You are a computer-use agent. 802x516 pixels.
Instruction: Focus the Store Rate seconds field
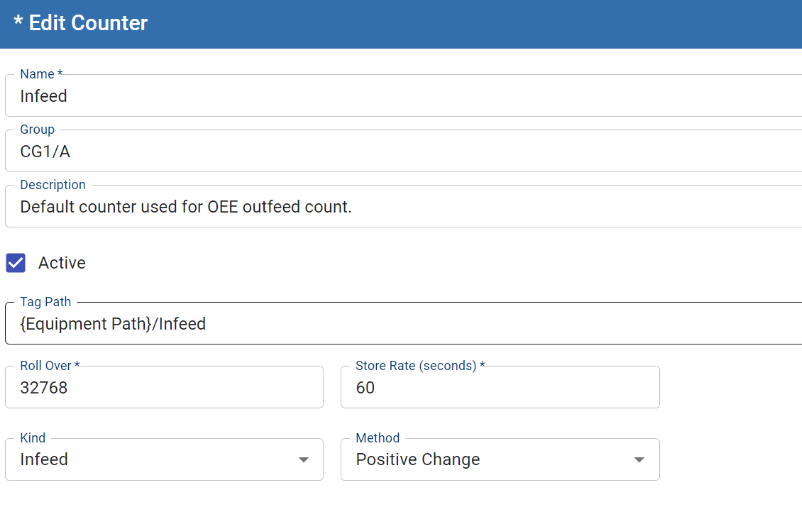500,388
